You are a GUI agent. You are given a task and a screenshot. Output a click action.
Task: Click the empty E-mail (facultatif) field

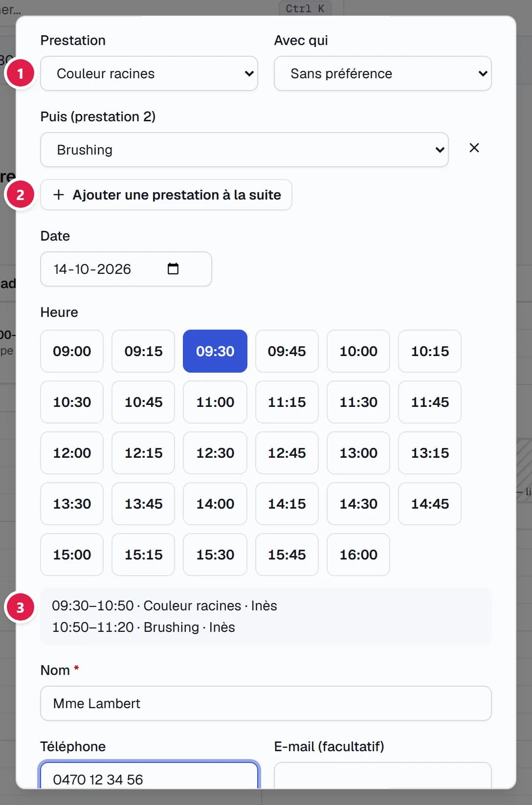tap(383, 776)
